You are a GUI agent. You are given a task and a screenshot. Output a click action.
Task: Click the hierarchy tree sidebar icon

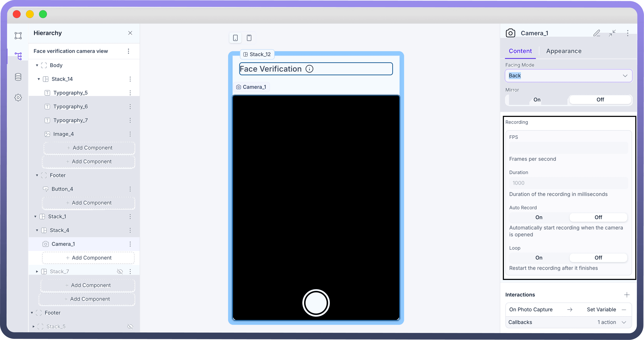[x=18, y=56]
